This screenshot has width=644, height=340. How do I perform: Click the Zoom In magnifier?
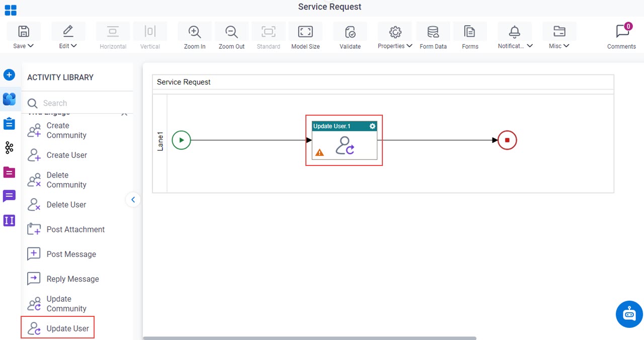point(195,32)
